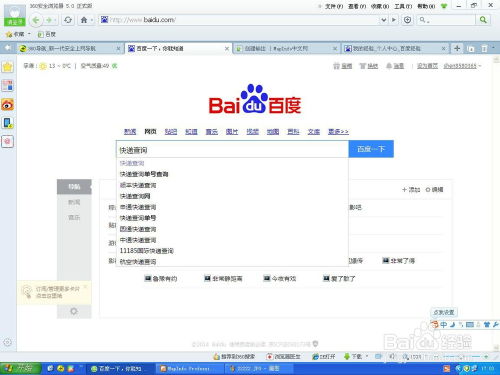The width and height of the screenshot is (500, 375).
Task: Open the 地图 search category link
Action: pyautogui.click(x=273, y=132)
